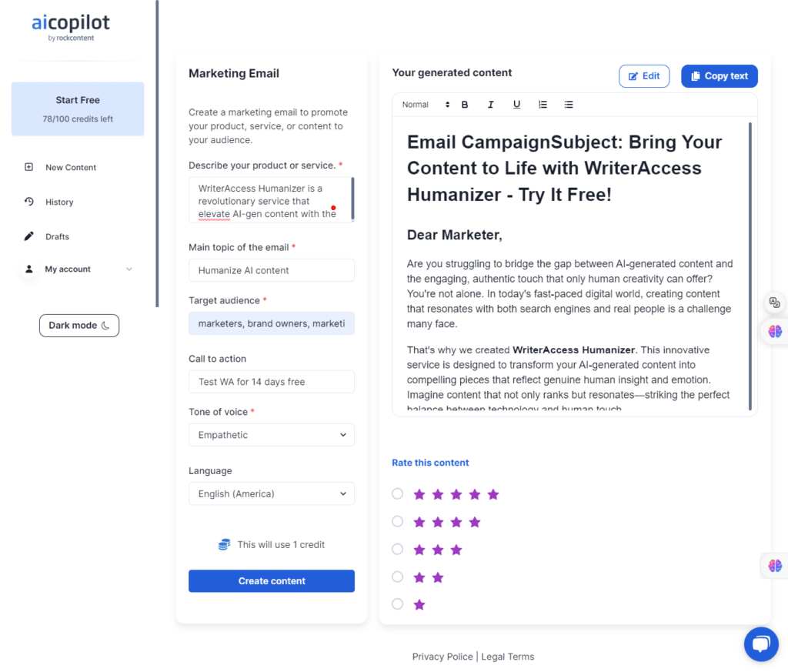Click the Bold formatting icon
788x672 pixels.
click(x=465, y=105)
